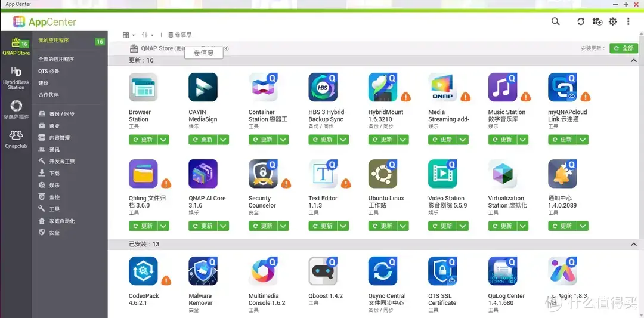
Task: Open the search magnifier in AppCenter header
Action: click(555, 21)
